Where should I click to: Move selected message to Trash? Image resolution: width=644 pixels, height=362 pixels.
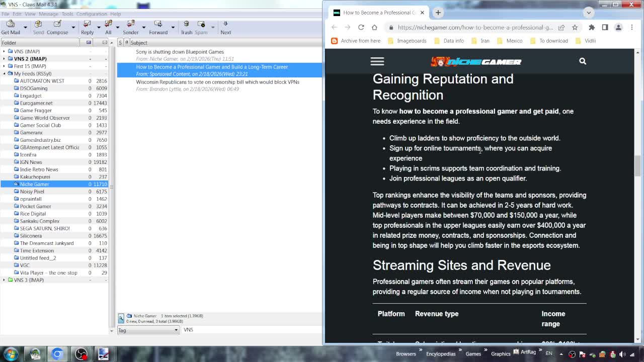tap(186, 27)
